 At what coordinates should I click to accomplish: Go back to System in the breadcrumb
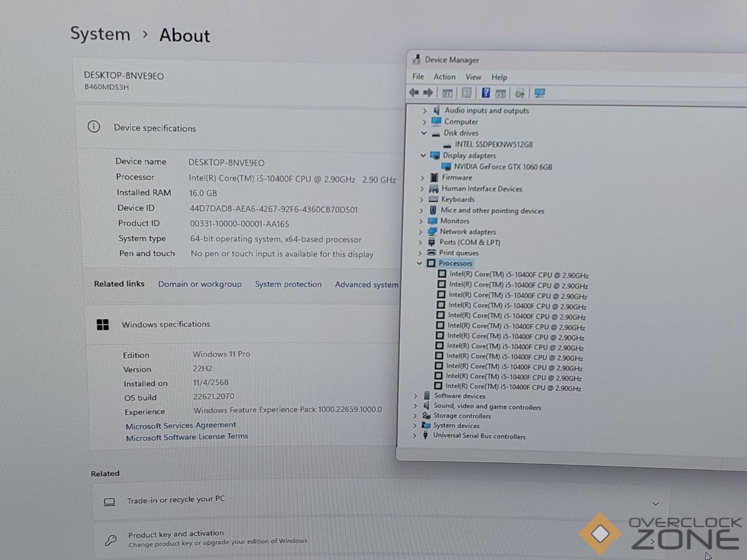tap(100, 34)
